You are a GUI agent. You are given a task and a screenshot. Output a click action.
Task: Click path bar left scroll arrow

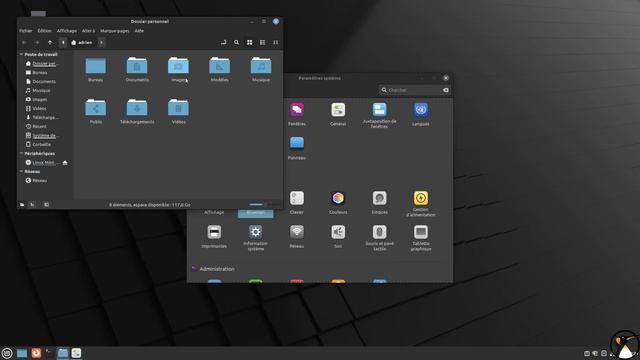(x=63, y=42)
